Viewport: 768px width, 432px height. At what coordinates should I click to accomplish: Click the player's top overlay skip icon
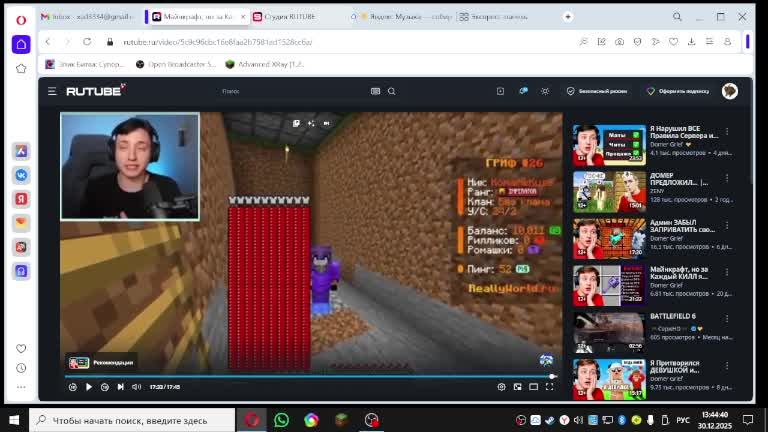tap(326, 123)
